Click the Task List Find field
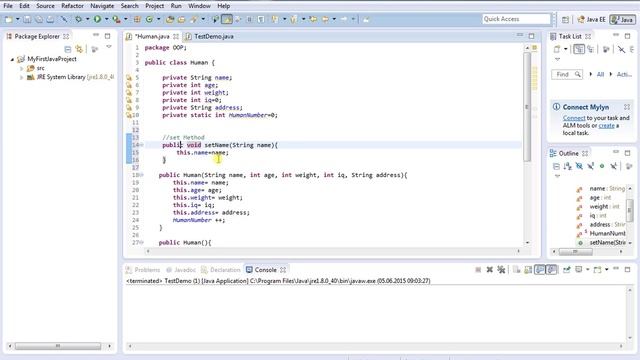 567,74
